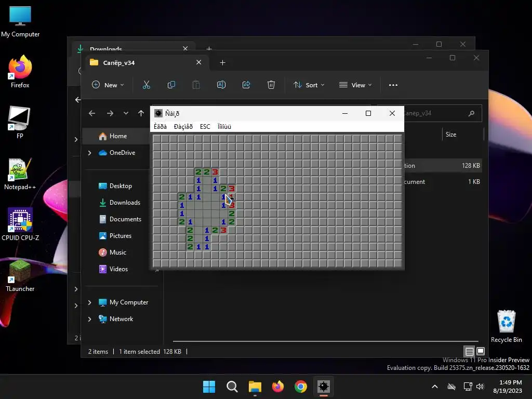Open the Firefox desktop shortcut

[x=20, y=72]
